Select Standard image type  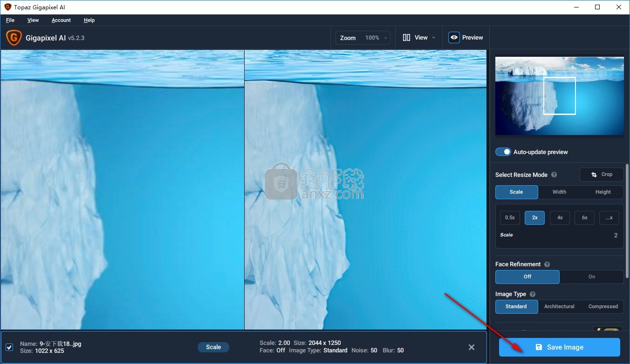[x=516, y=306]
